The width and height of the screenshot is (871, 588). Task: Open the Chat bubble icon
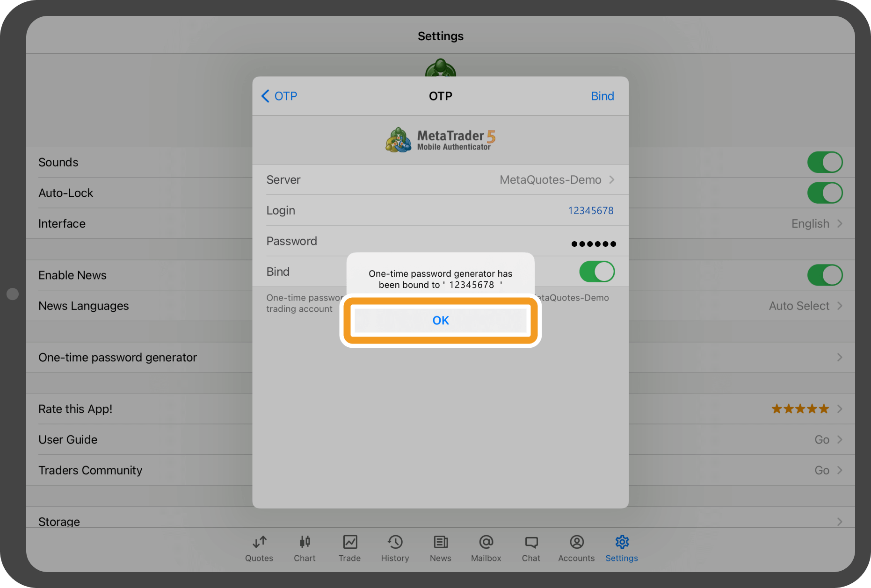pyautogui.click(x=531, y=542)
